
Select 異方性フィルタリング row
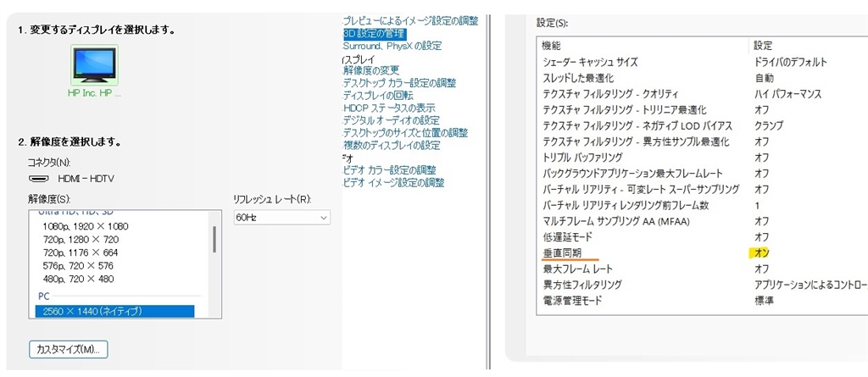(x=703, y=286)
